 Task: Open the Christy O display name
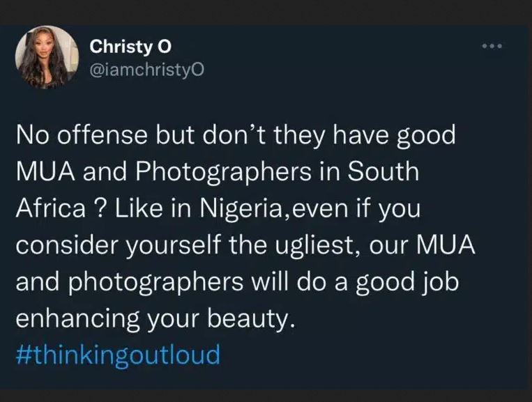click(x=130, y=47)
